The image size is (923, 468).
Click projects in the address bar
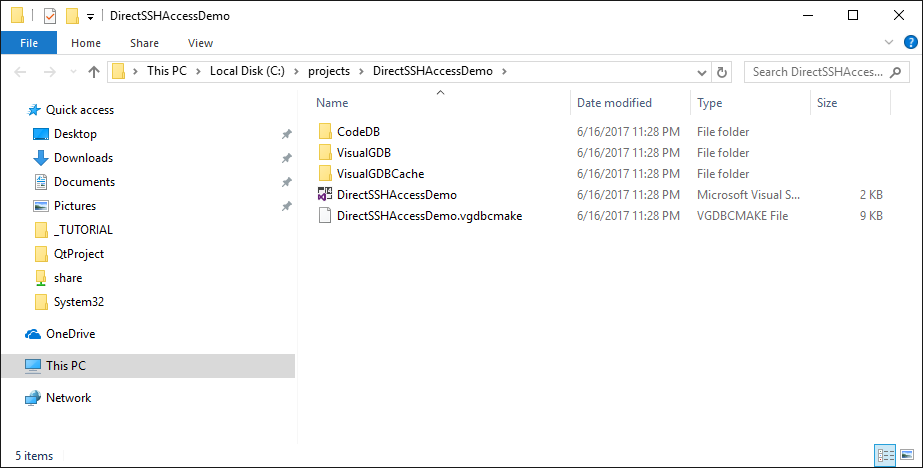point(329,71)
